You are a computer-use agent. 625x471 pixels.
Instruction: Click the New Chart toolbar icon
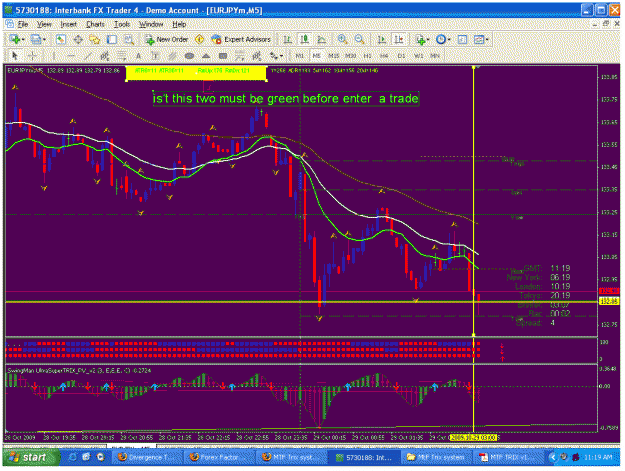tap(15, 39)
